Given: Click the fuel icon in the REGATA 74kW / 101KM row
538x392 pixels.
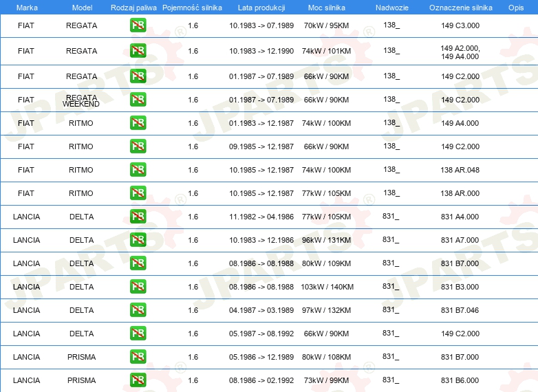Looking at the screenshot, I should tap(138, 51).
